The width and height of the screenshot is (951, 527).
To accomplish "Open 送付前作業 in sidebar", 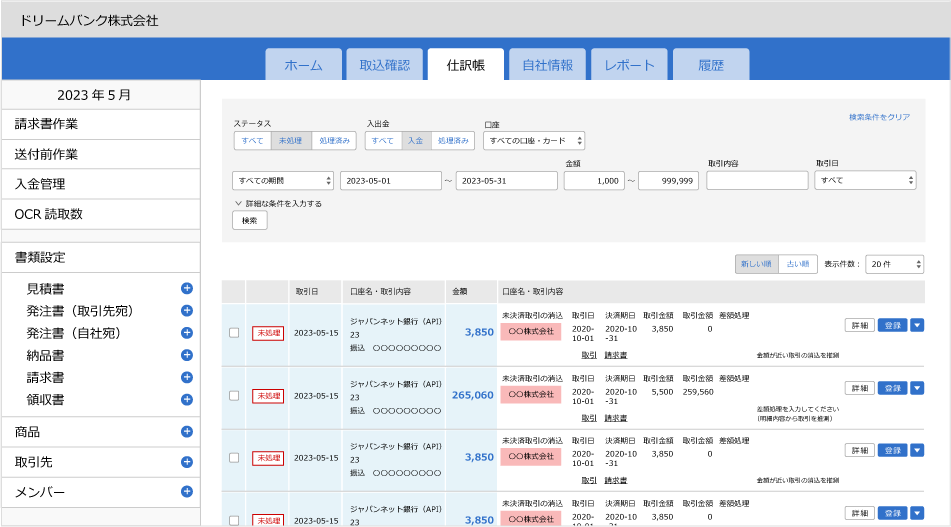I will pos(101,154).
